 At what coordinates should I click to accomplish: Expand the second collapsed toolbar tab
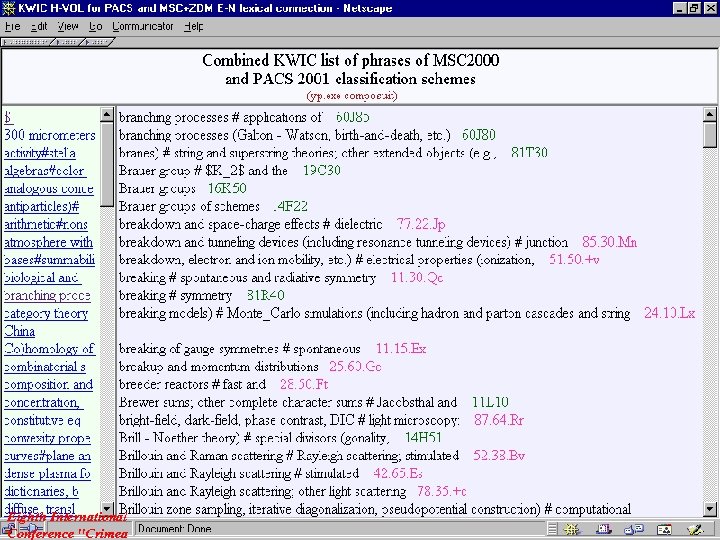67,42
